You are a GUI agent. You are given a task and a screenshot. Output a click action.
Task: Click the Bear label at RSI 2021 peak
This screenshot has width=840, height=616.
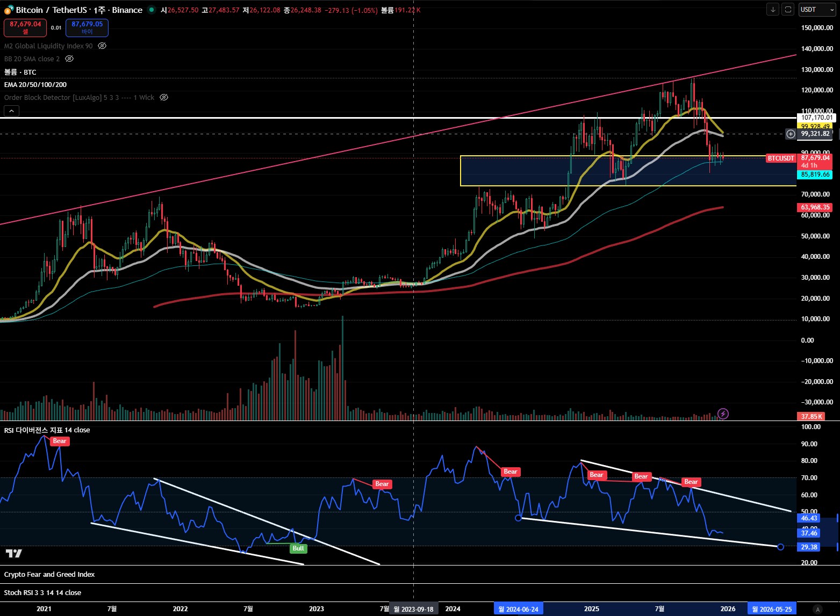[x=60, y=441]
